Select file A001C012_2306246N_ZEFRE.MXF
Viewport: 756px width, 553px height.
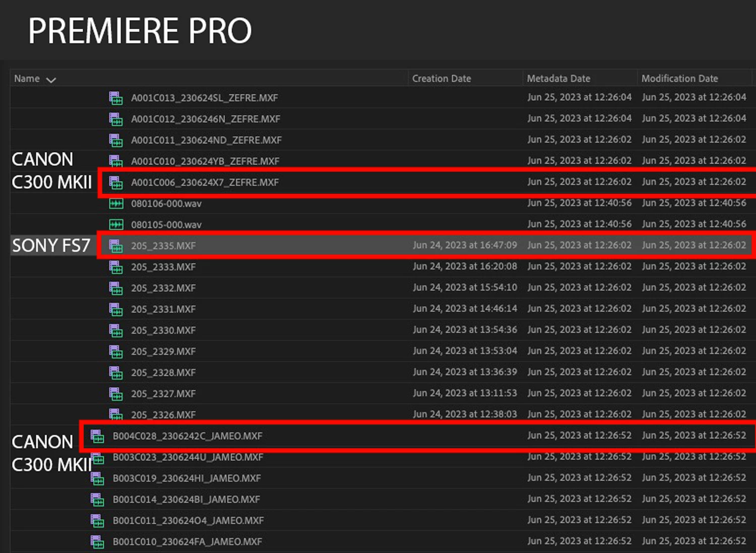point(206,119)
